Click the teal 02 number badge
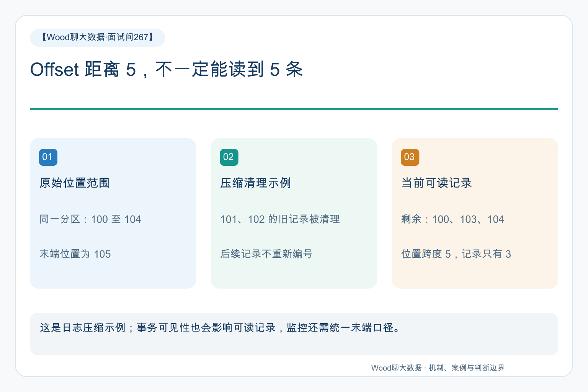 point(229,157)
